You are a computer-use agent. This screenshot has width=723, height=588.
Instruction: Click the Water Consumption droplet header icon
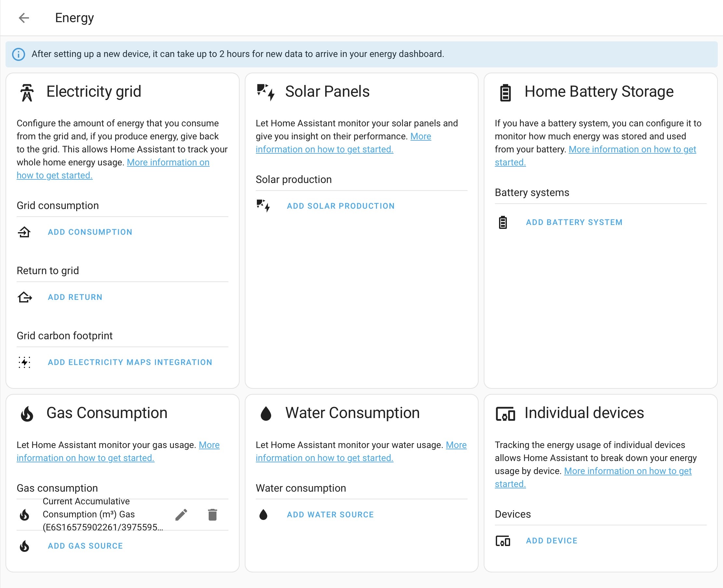[x=266, y=413]
